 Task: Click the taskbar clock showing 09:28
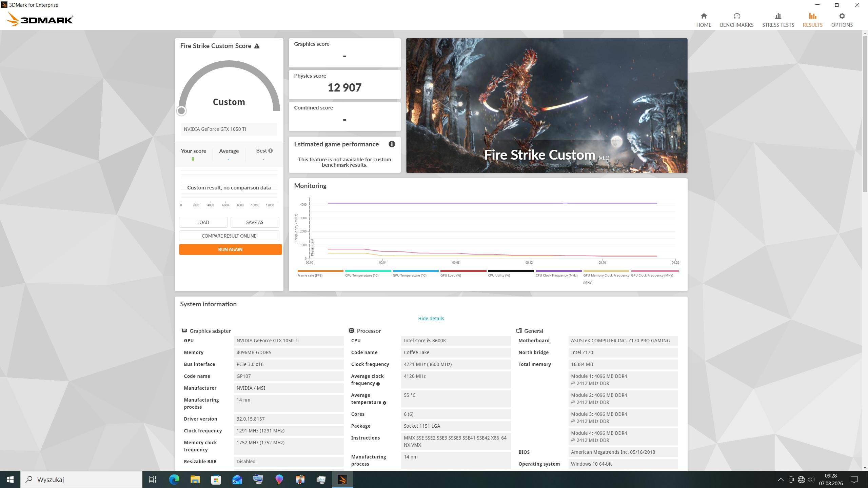831,480
